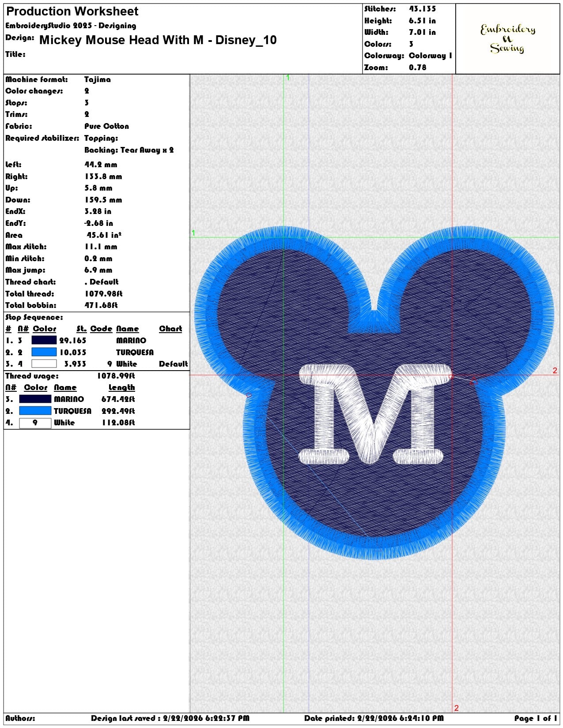Click the 'Length' column header

coord(122,387)
